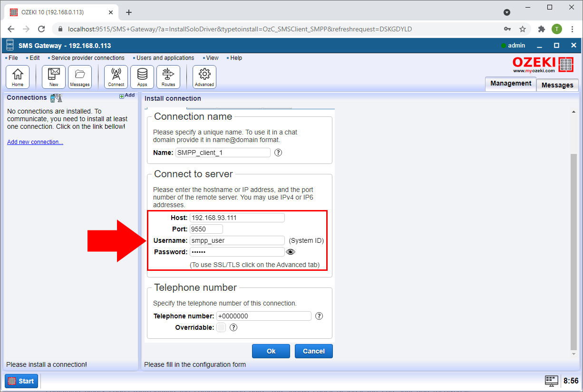This screenshot has width=583, height=392.
Task: Click the help icon next to Name field
Action: point(279,153)
